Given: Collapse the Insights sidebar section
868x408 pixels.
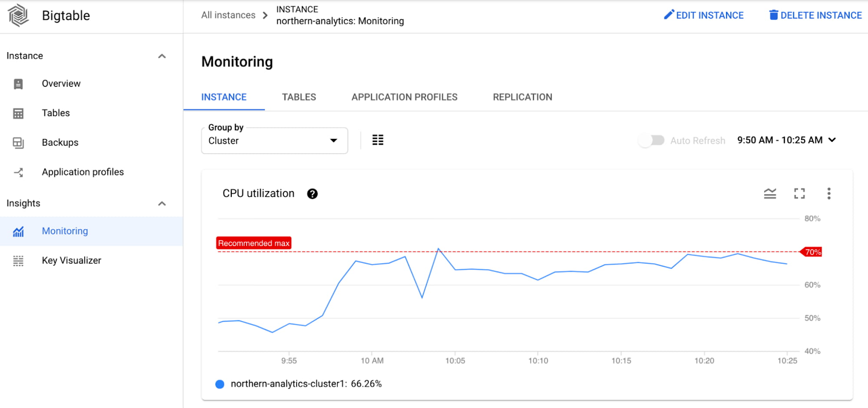Looking at the screenshot, I should pos(162,204).
